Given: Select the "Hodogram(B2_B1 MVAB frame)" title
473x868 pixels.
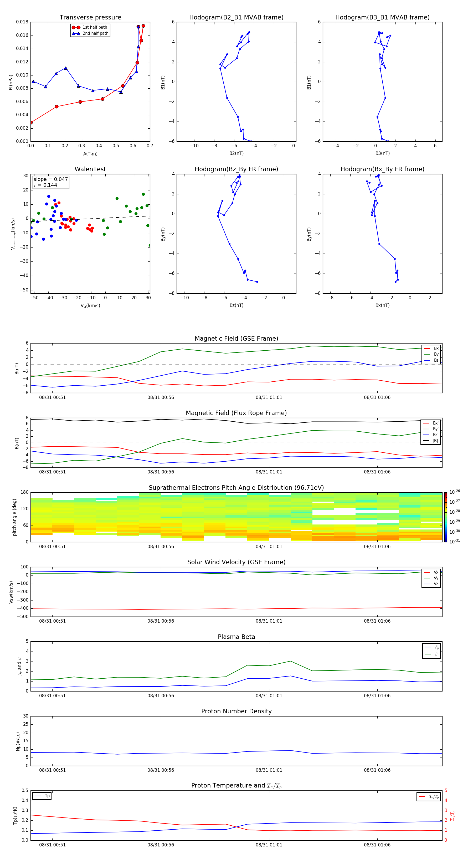Looking at the screenshot, I should [x=236, y=18].
